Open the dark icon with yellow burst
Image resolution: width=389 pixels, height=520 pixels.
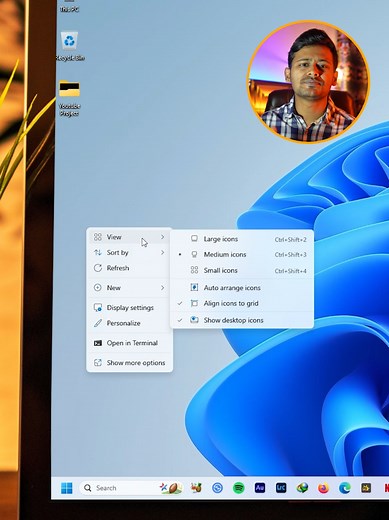[366, 488]
